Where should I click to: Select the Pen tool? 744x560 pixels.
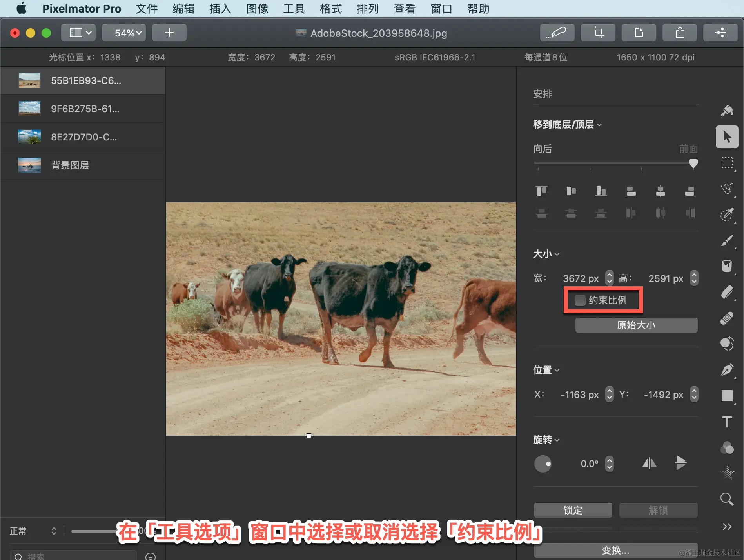(x=727, y=370)
